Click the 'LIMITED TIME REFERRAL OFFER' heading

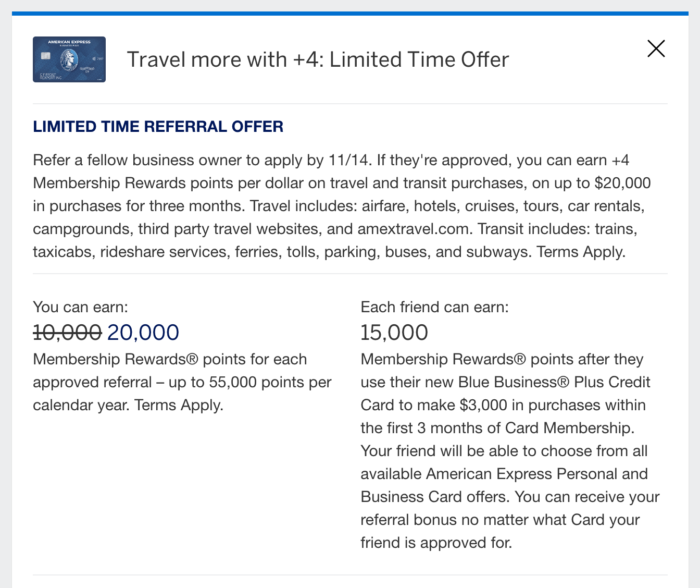click(x=158, y=127)
